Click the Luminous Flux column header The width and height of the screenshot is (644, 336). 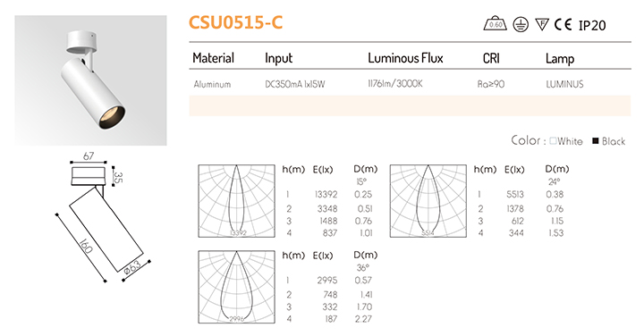[x=405, y=58]
